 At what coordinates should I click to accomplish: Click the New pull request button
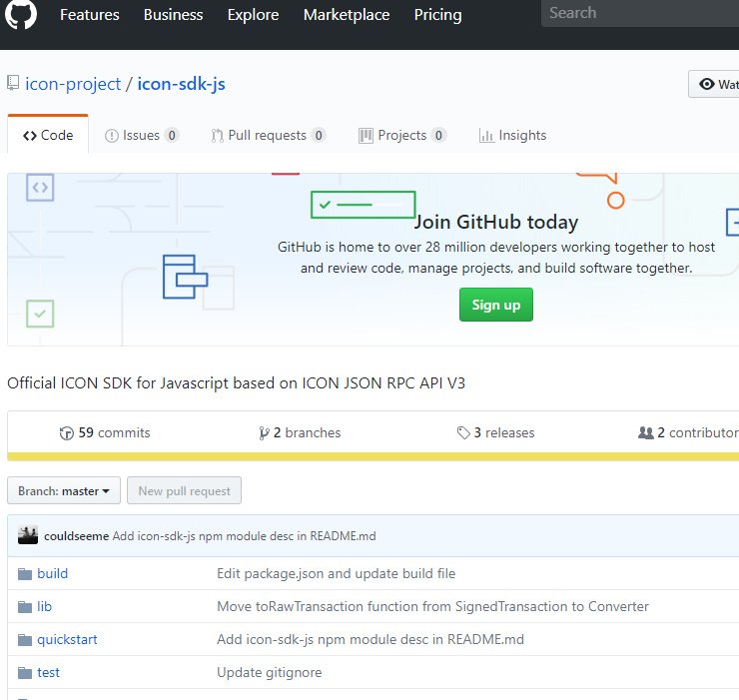[x=185, y=490]
